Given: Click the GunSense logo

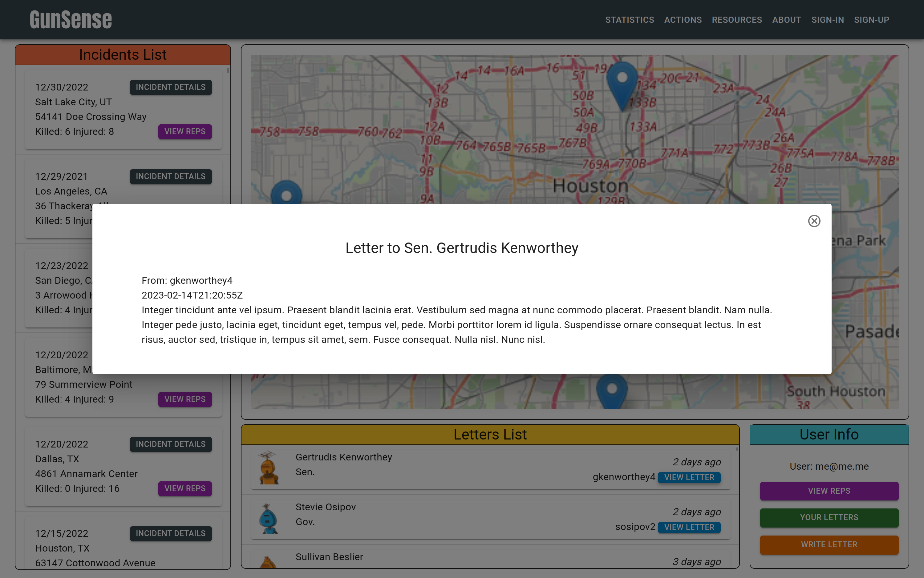Looking at the screenshot, I should (71, 20).
